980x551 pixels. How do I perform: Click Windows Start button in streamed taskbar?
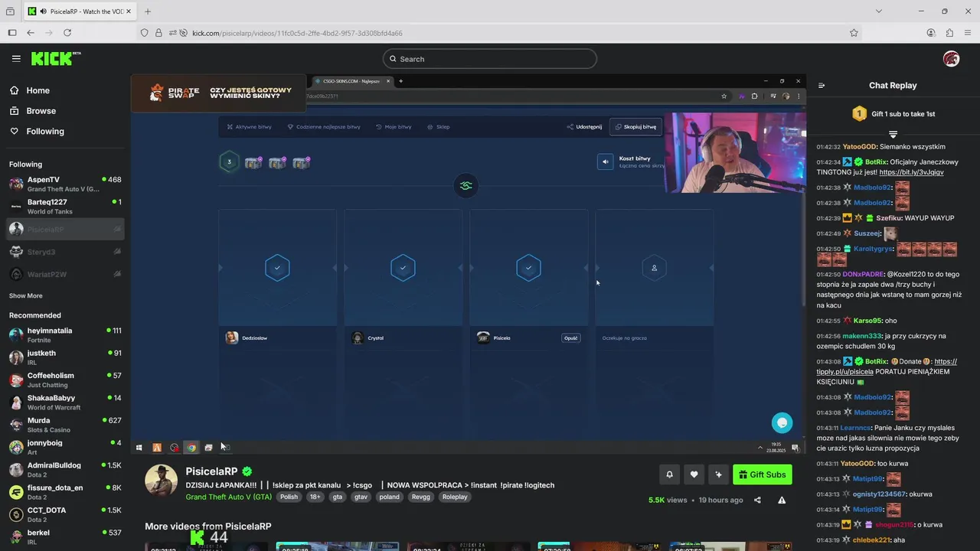tap(139, 448)
